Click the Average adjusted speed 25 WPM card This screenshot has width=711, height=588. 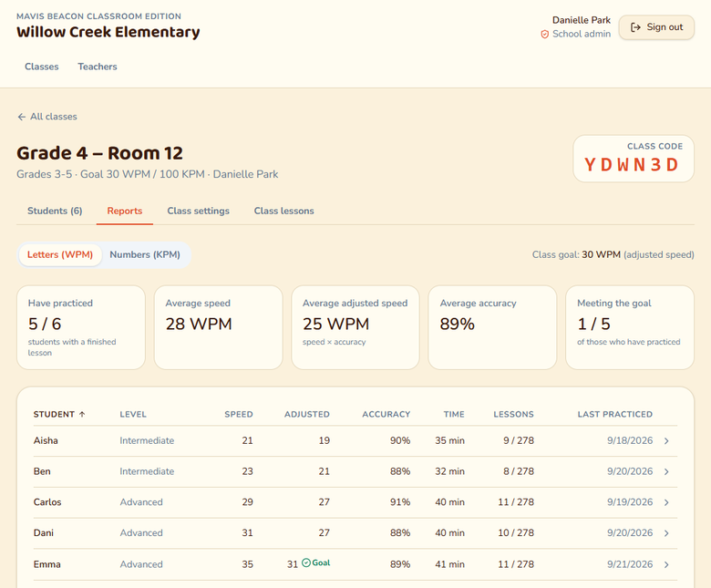point(355,327)
